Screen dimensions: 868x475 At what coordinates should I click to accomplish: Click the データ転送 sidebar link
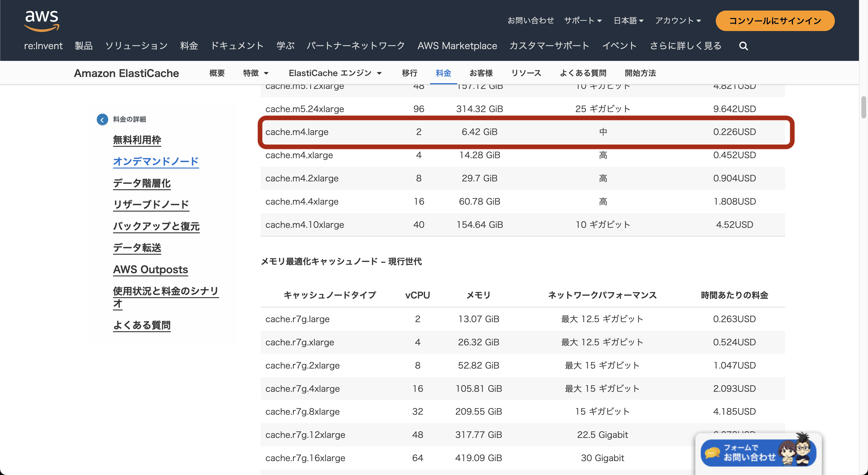(x=137, y=248)
